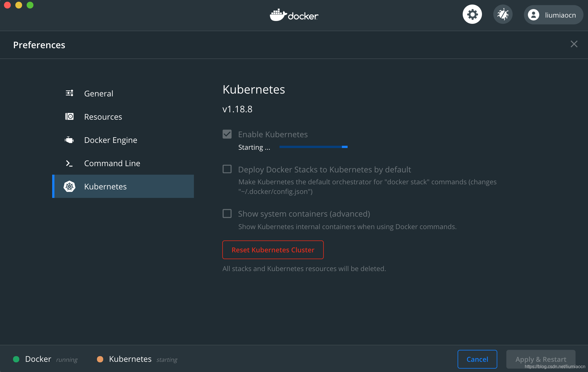588x372 pixels.
Task: Click the Docker Engine icon
Action: pos(69,140)
